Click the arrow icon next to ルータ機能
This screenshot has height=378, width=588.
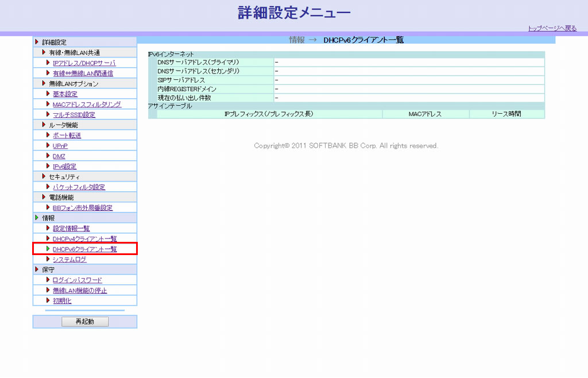tap(44, 125)
